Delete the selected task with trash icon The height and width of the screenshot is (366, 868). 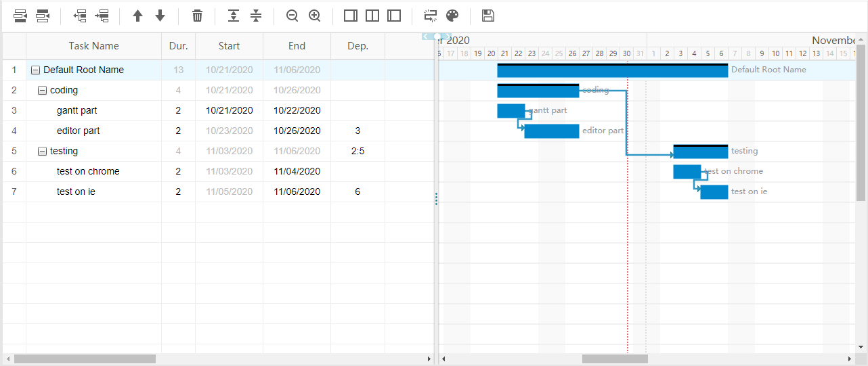197,16
